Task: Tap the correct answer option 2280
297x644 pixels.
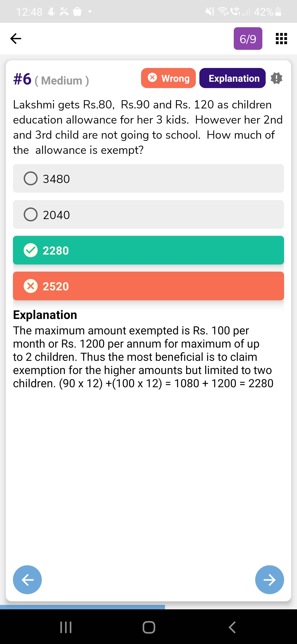Action: (148, 250)
